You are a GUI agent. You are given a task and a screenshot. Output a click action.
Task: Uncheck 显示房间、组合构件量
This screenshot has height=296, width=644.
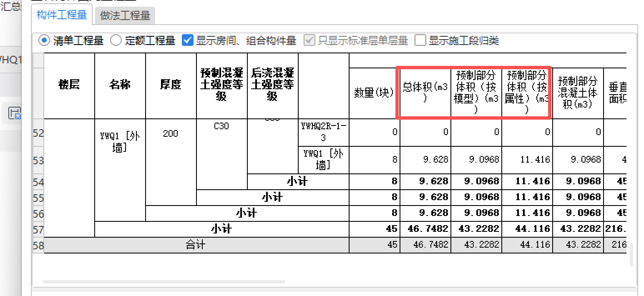188,40
